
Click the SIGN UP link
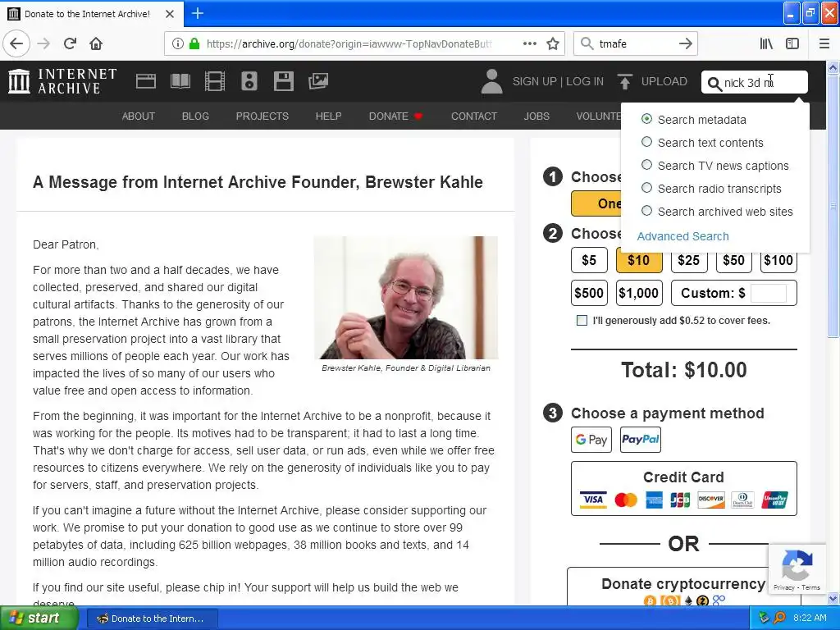535,81
